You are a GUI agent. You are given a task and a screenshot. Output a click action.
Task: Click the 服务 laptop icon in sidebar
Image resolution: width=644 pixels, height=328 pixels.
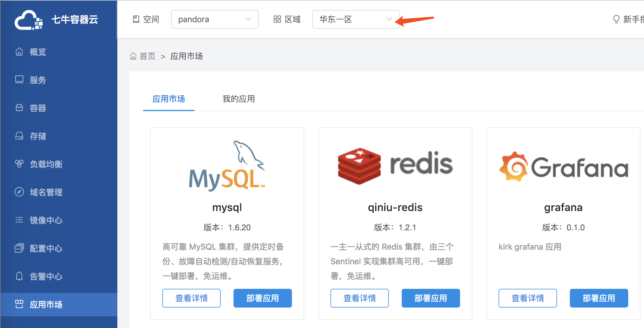pyautogui.click(x=19, y=80)
